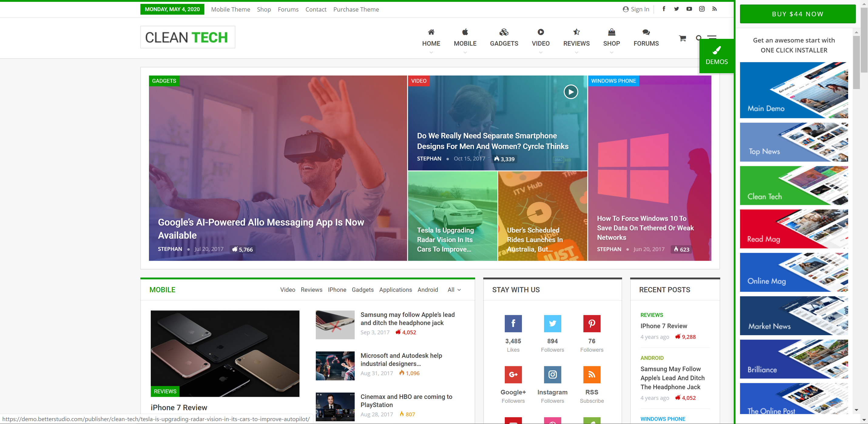This screenshot has width=868, height=424.
Task: Open Forums link in top menu
Action: pos(288,9)
